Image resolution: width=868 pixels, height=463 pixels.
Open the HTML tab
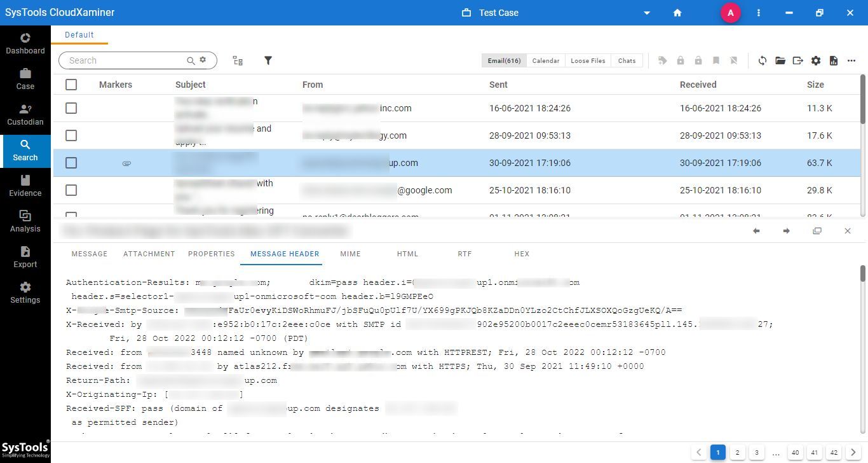tap(407, 254)
